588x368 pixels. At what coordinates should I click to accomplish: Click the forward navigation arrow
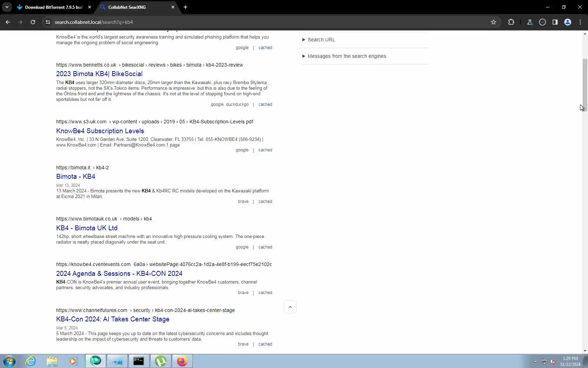coord(20,22)
